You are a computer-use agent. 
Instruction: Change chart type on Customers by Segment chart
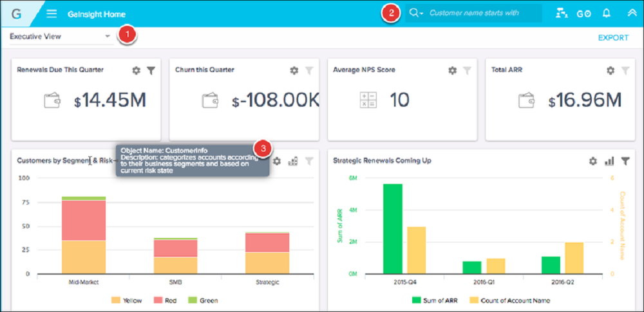tap(293, 161)
